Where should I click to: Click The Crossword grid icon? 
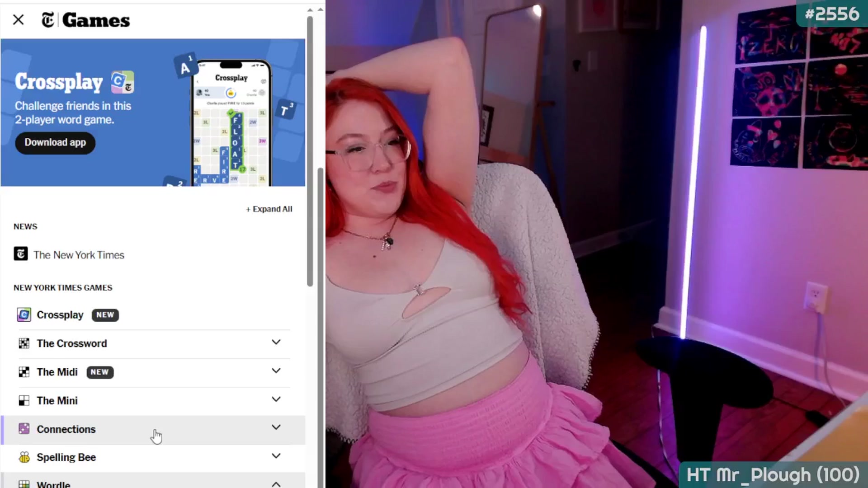tap(24, 343)
